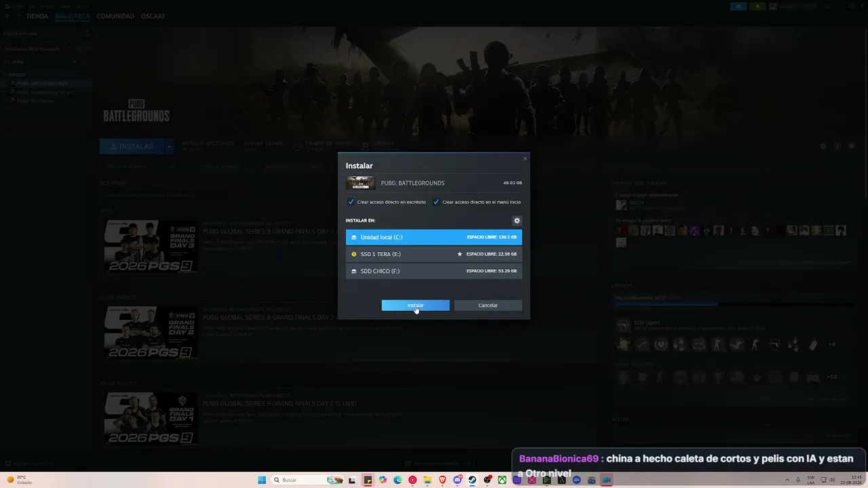
Task: Open the OSCAAT profile tab
Action: (x=153, y=16)
